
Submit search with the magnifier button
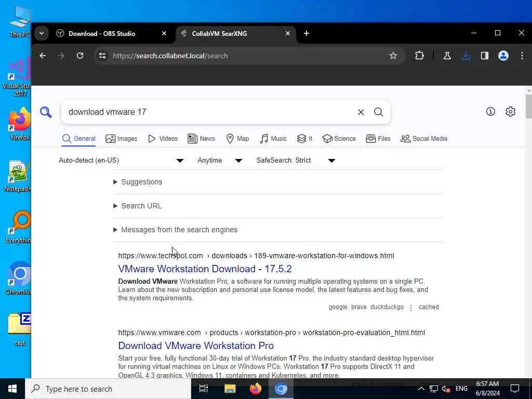(379, 112)
